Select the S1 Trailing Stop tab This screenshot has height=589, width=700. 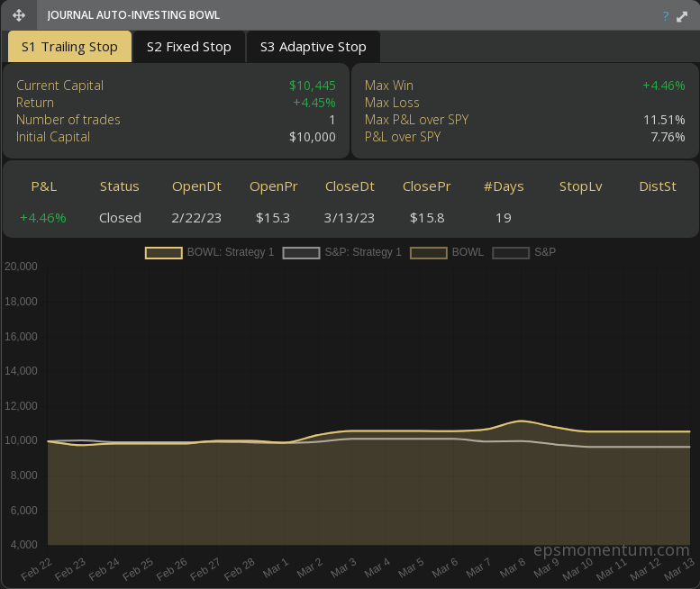coord(69,47)
